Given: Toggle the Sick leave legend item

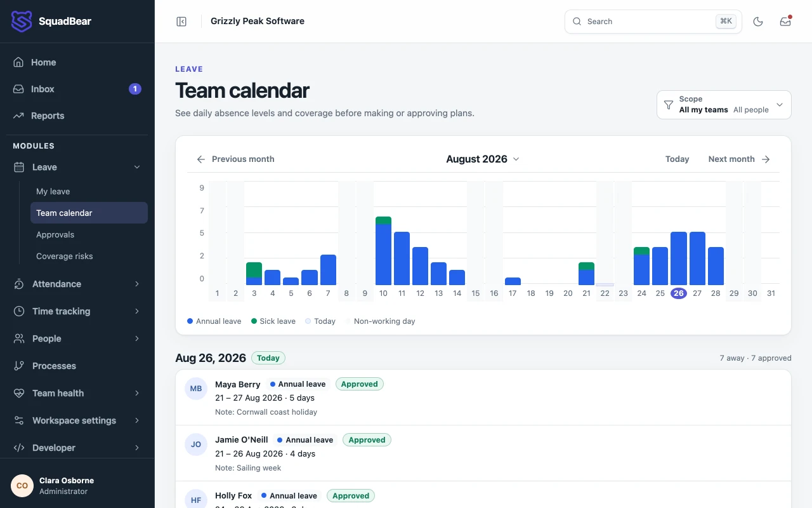Looking at the screenshot, I should tap(273, 321).
